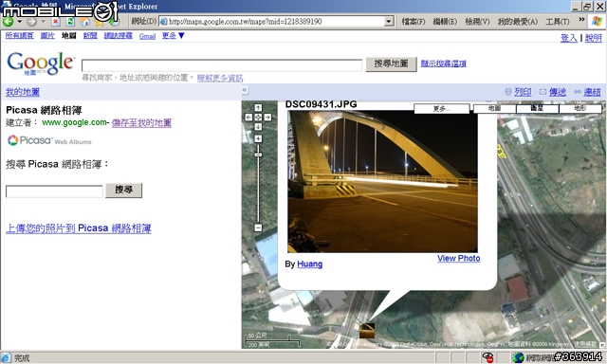The height and width of the screenshot is (364, 607).
Task: Stop page loading with the red X icon
Action: (x=56, y=22)
